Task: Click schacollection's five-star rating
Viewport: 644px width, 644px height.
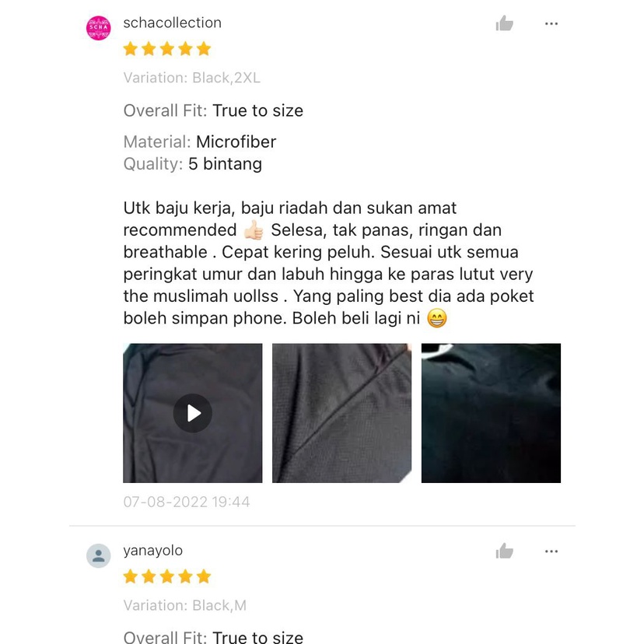Action: (167, 49)
